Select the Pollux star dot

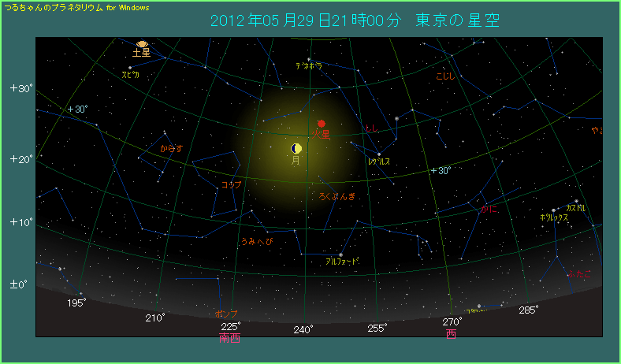(553, 210)
